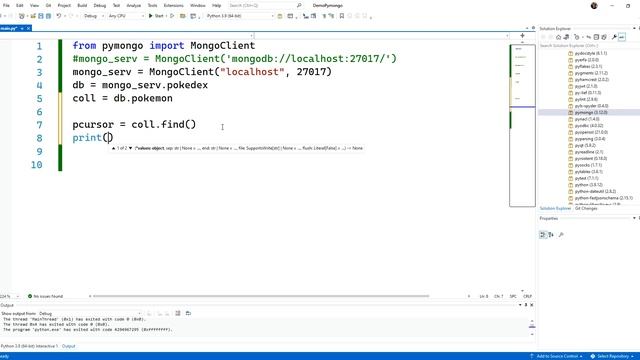Image resolution: width=640 pixels, height=360 pixels.
Task: Click the Start Without Debugging icon
Action: [x=172, y=16]
